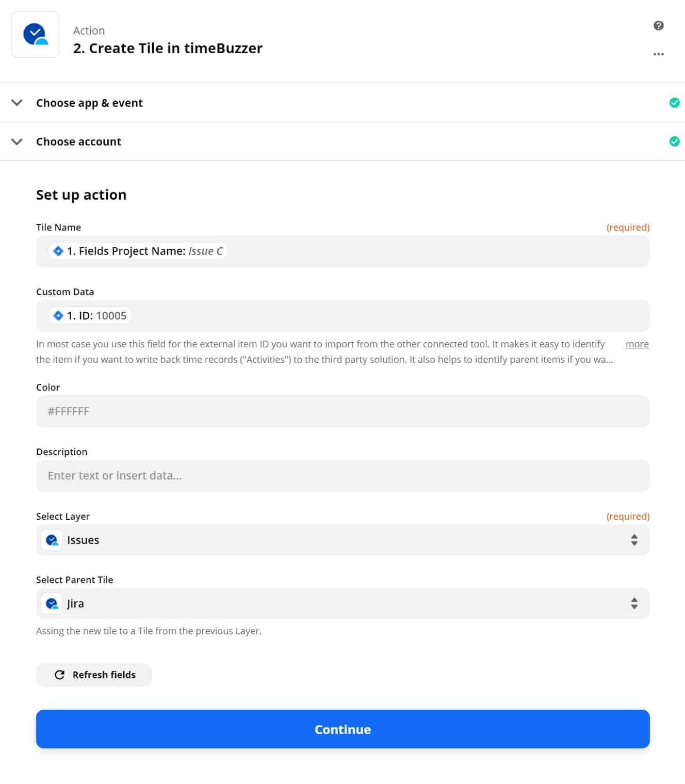Click into the Tile Name field

(x=342, y=251)
